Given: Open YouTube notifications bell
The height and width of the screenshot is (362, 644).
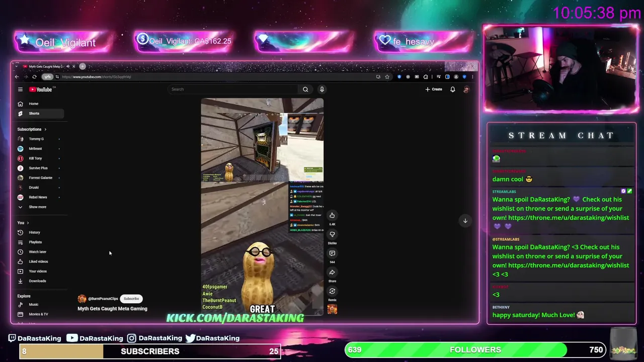Looking at the screenshot, I should [x=452, y=89].
